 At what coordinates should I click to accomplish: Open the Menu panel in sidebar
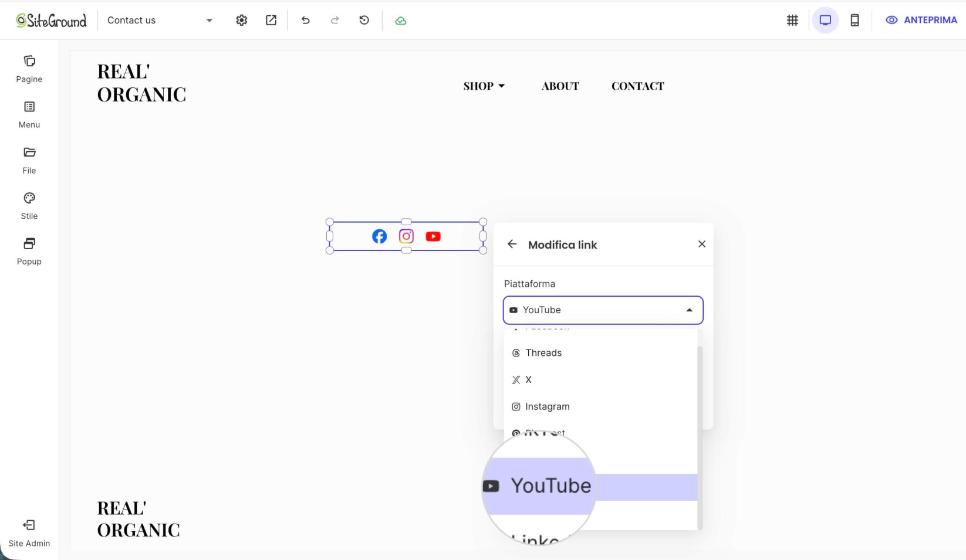pos(29,115)
